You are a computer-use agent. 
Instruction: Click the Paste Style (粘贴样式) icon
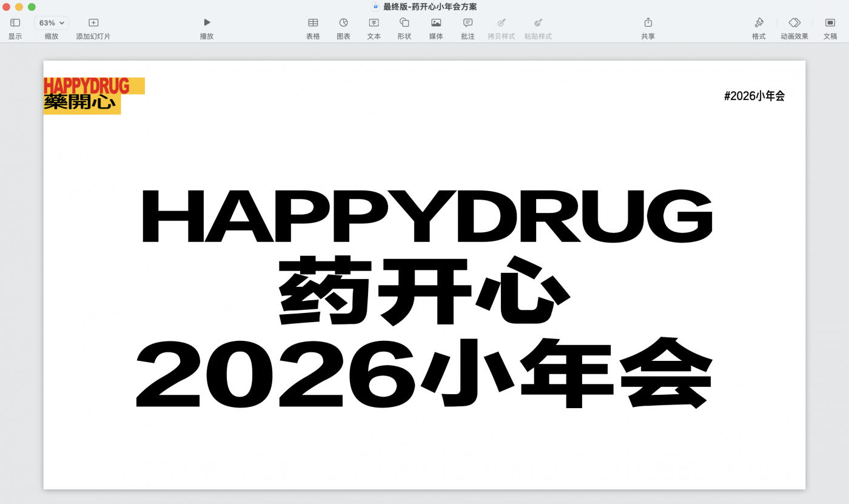[x=538, y=23]
